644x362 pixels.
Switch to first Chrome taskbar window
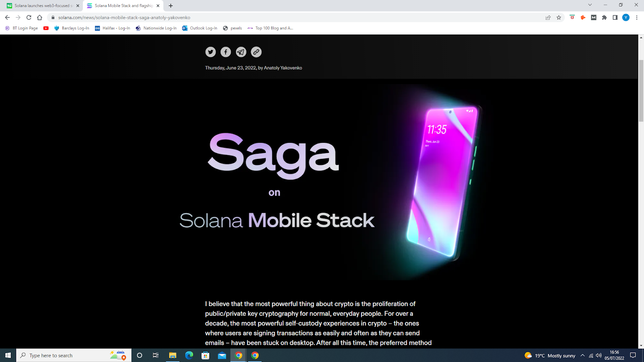238,355
